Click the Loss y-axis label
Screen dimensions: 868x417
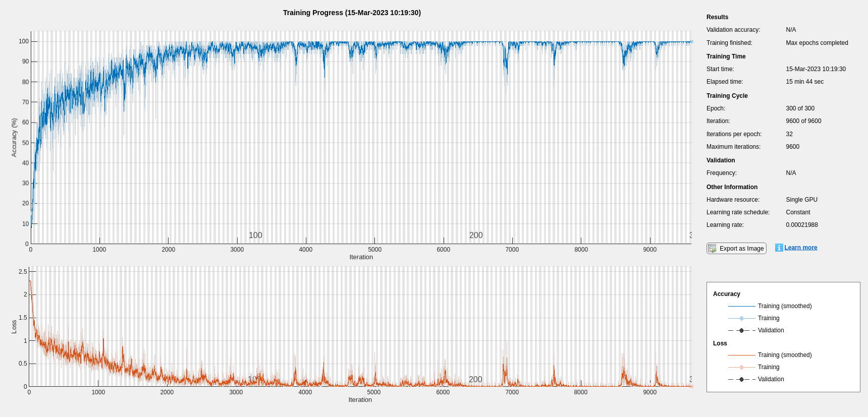tap(14, 327)
